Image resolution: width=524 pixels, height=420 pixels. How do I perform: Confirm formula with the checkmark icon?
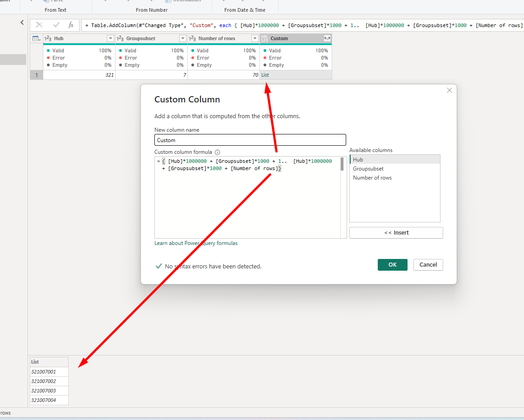click(x=56, y=25)
